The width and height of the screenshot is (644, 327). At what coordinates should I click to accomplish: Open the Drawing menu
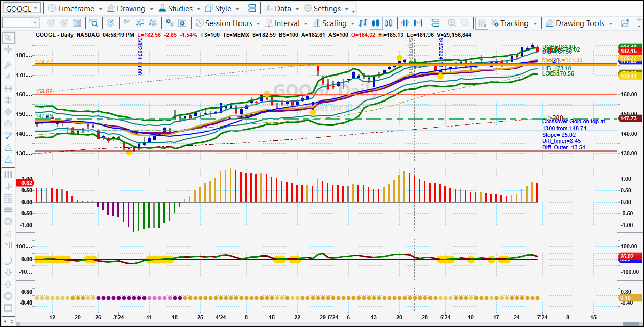pyautogui.click(x=131, y=9)
